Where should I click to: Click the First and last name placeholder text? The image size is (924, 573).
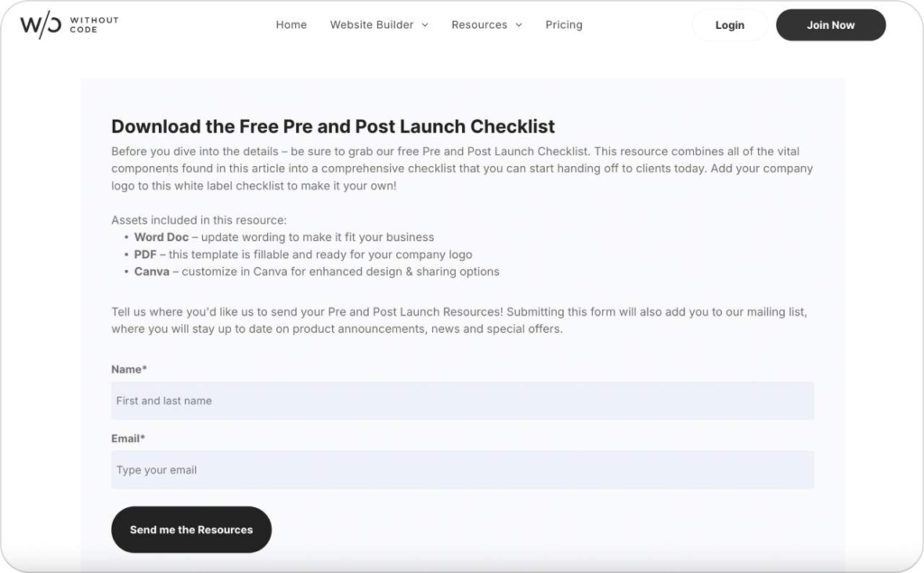[x=163, y=401]
